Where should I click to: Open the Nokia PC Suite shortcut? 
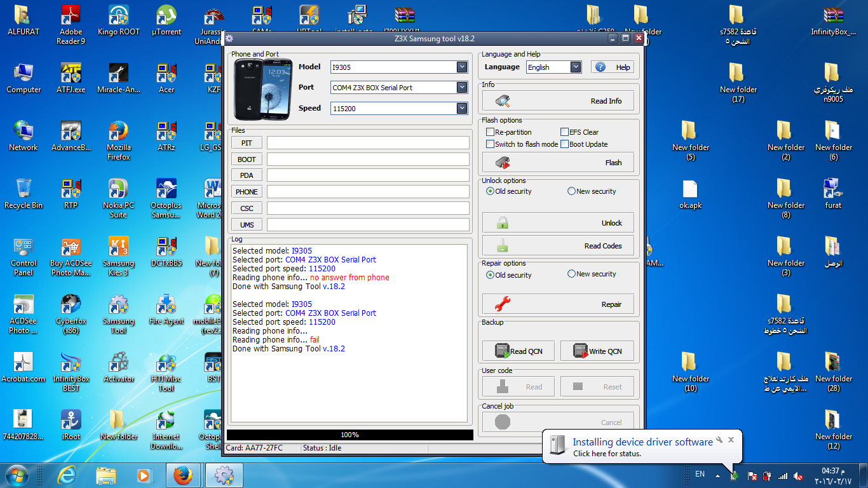tap(118, 198)
